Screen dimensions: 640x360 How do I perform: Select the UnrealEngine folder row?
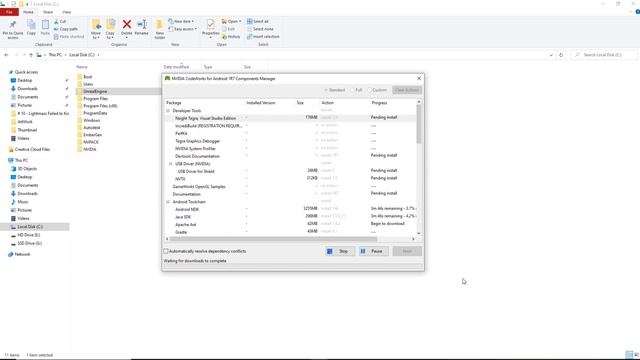tap(118, 91)
